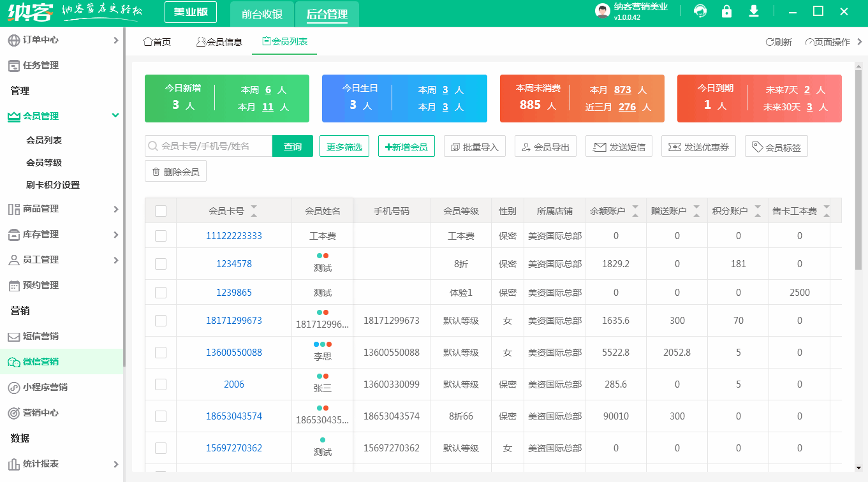
Task: Open the customer service headset icon
Action: coord(700,11)
